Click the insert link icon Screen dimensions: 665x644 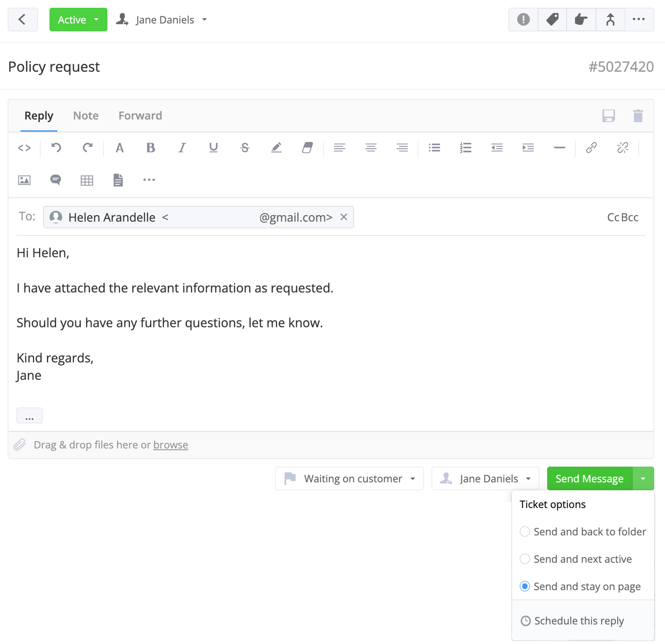591,148
